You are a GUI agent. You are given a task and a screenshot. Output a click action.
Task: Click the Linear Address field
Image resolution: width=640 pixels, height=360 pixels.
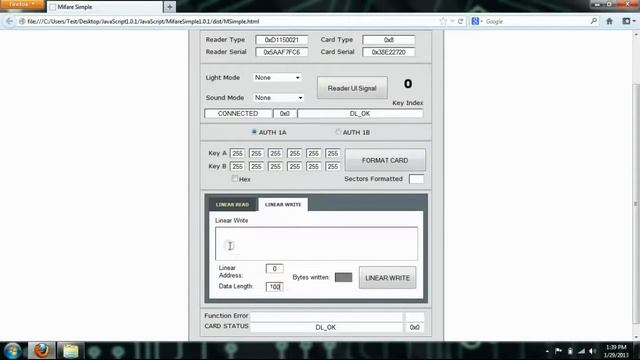coord(274,268)
